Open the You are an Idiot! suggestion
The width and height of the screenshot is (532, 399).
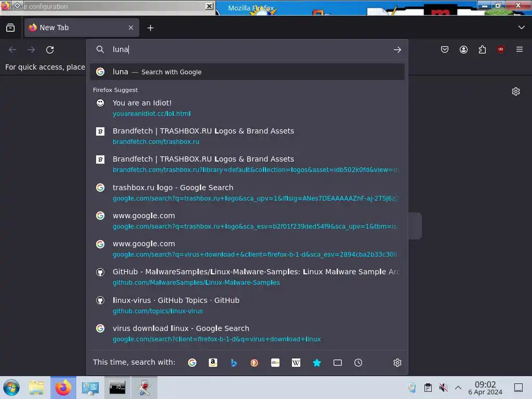pyautogui.click(x=247, y=108)
